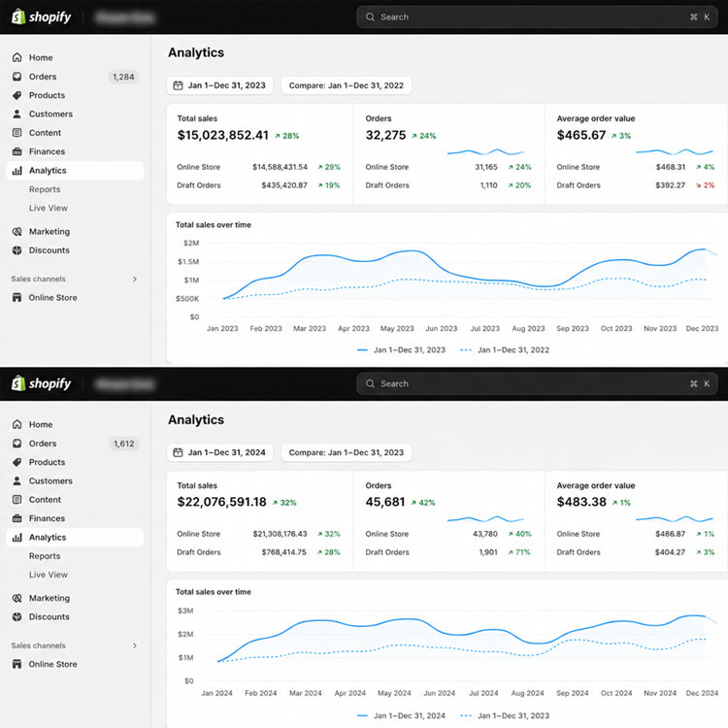Select the Marketing label in the 2024 sidebar

50,598
